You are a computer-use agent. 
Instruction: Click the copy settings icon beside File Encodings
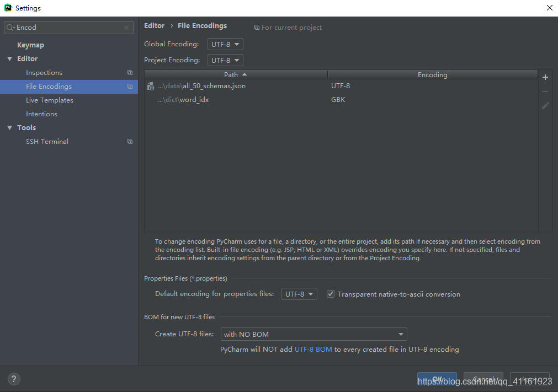click(130, 86)
